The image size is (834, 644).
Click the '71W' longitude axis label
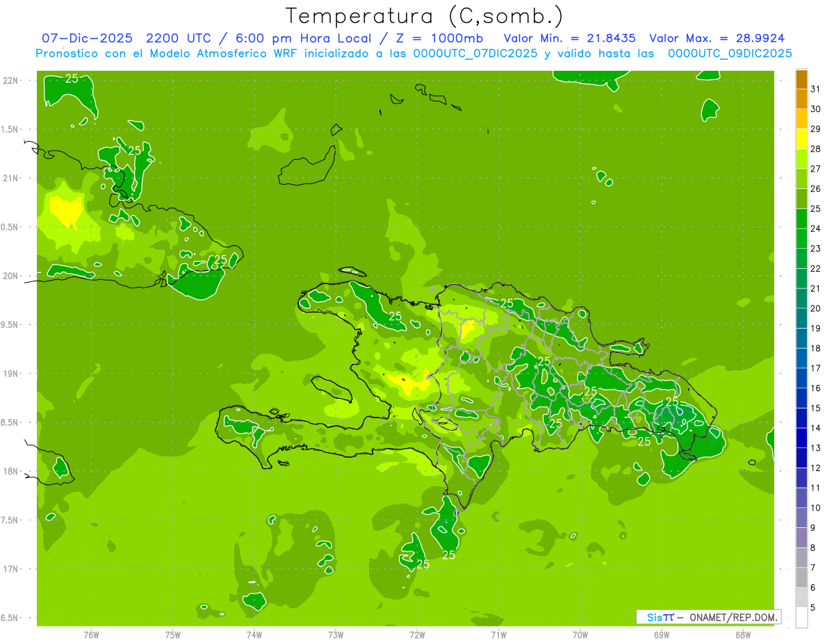(498, 635)
